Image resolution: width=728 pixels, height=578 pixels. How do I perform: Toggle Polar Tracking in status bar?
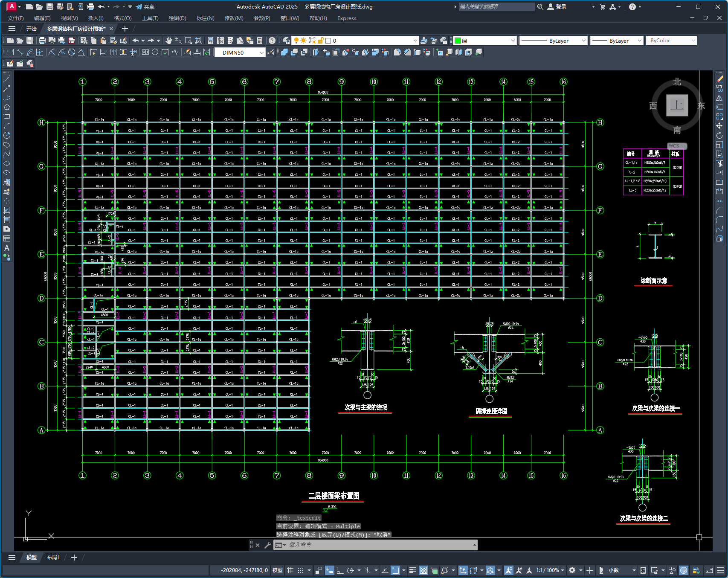[351, 570]
